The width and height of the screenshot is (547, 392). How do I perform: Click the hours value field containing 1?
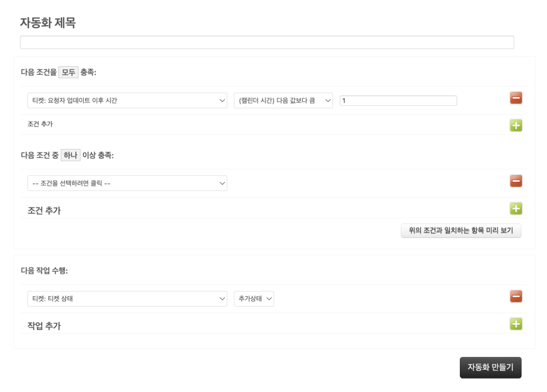398,100
